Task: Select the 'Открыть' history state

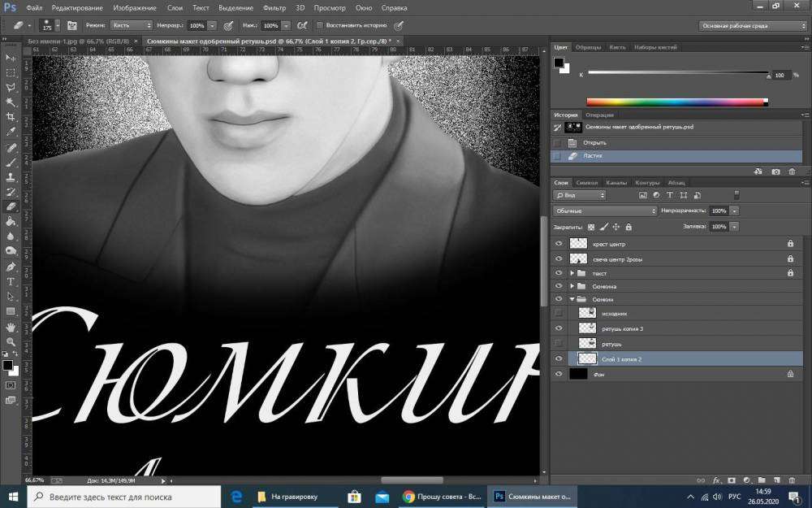Action: pos(594,142)
